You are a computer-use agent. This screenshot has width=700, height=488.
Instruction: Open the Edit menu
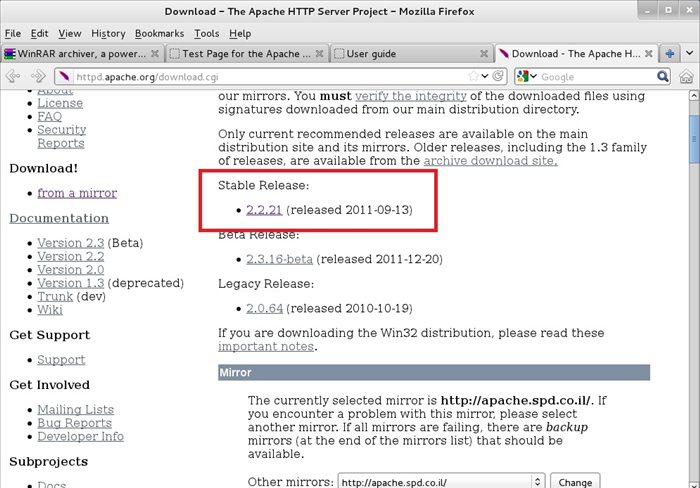point(39,33)
